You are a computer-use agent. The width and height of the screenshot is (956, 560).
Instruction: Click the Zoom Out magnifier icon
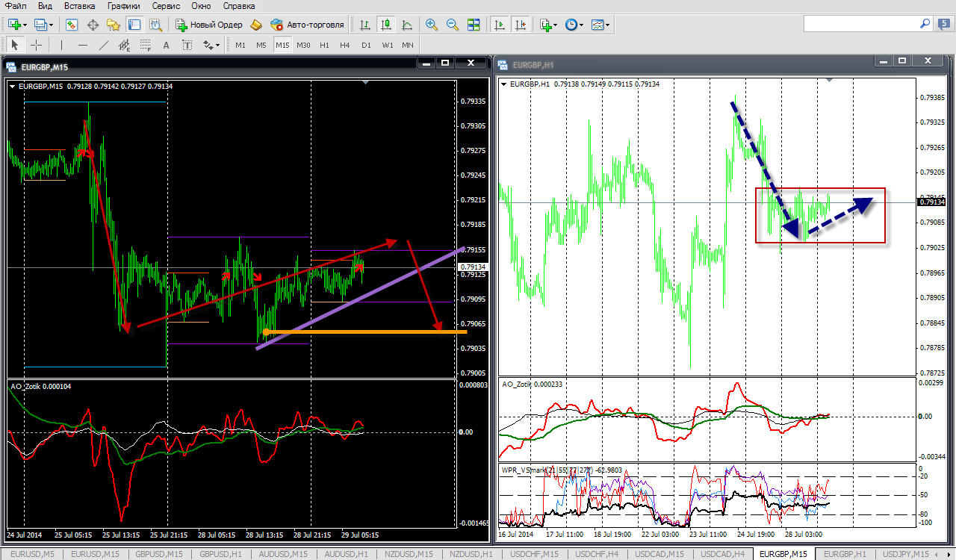pos(452,25)
